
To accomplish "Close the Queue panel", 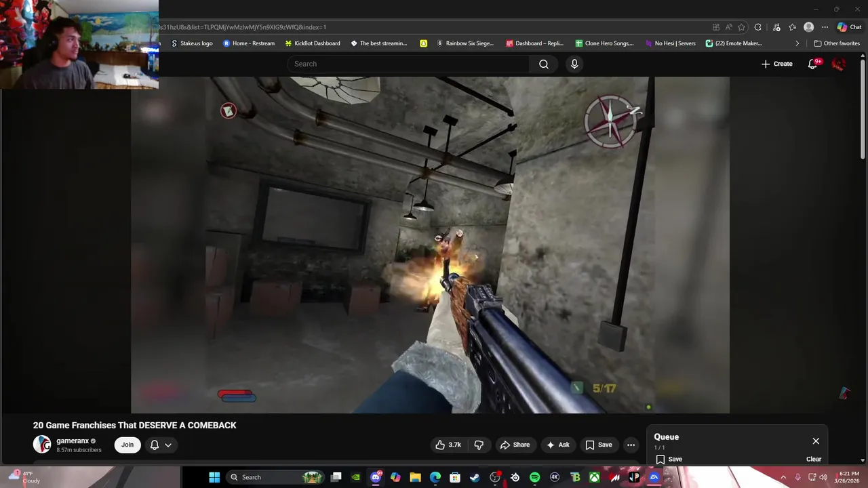I will pos(816,441).
